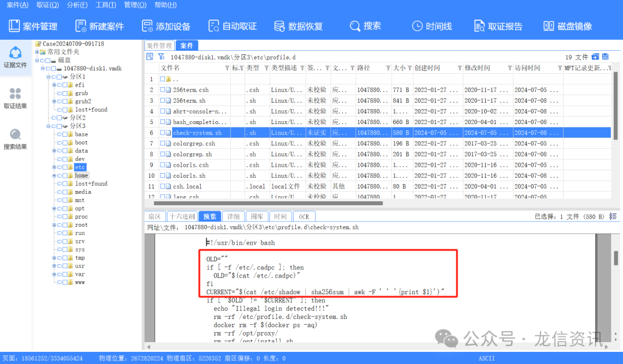Open the 时间 preview tab

(280, 216)
